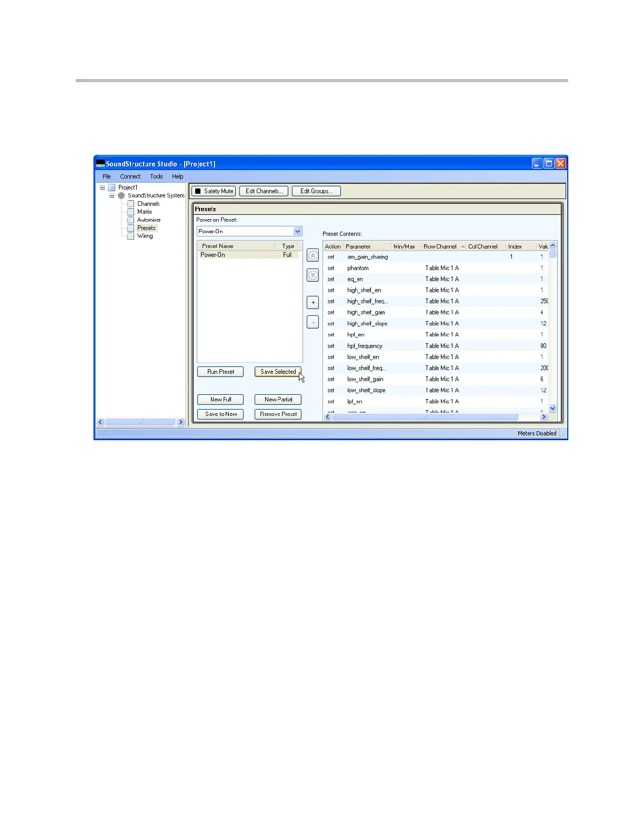This screenshot has width=644, height=834.
Task: Click the Automixer page icon in the tree
Action: [x=131, y=220]
